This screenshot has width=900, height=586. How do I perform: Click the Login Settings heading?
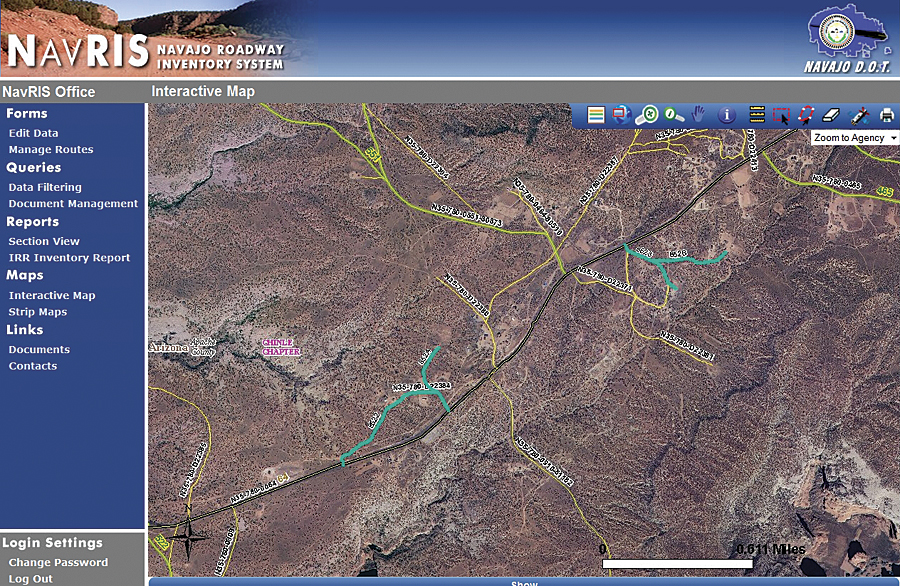coord(52,543)
